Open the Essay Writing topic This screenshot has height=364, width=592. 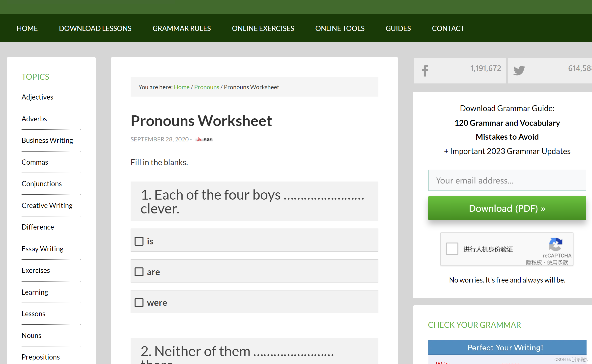point(42,249)
